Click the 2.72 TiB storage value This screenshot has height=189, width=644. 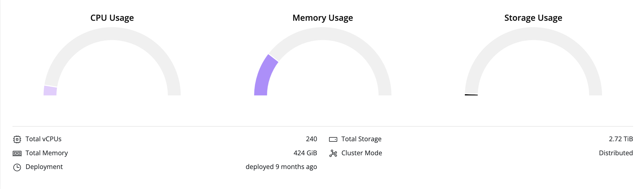[x=620, y=139]
